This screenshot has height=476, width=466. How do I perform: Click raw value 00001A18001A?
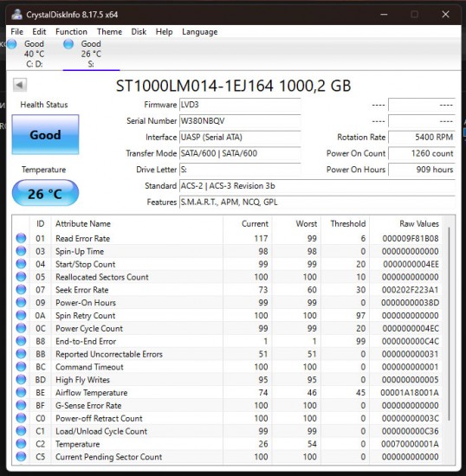click(x=410, y=393)
